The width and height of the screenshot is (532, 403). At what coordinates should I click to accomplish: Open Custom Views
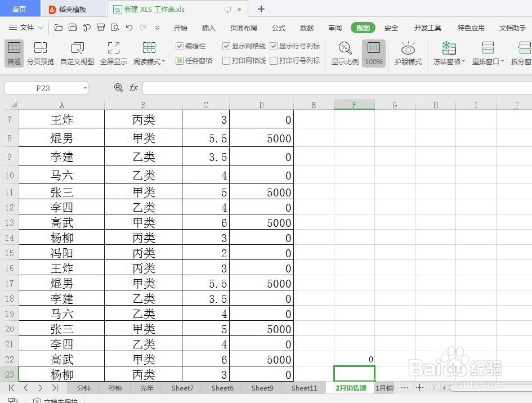point(78,53)
